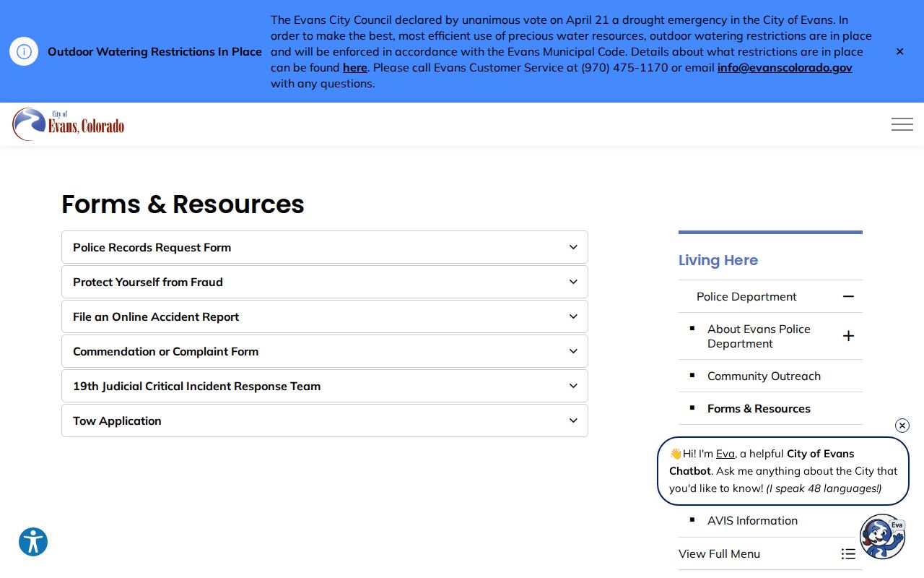Image resolution: width=924 pixels, height=578 pixels.
Task: Open the Community Outreach page
Action: pos(764,376)
